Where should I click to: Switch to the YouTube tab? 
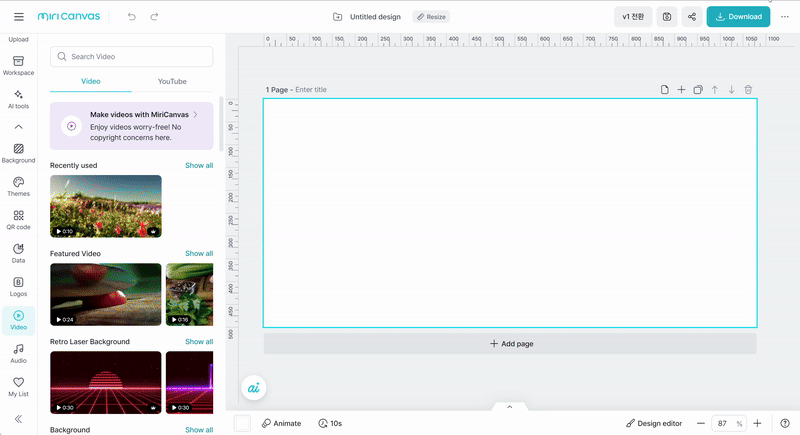pyautogui.click(x=172, y=81)
